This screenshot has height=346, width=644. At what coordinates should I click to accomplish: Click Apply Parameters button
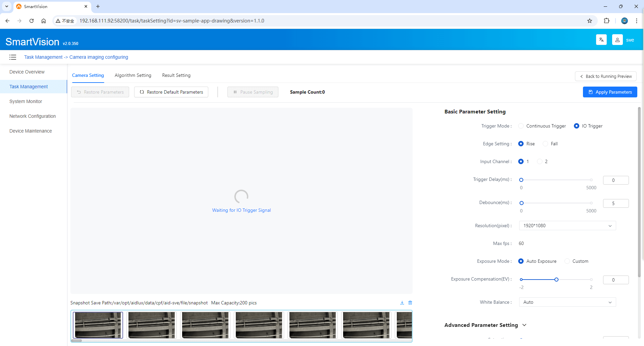point(610,92)
